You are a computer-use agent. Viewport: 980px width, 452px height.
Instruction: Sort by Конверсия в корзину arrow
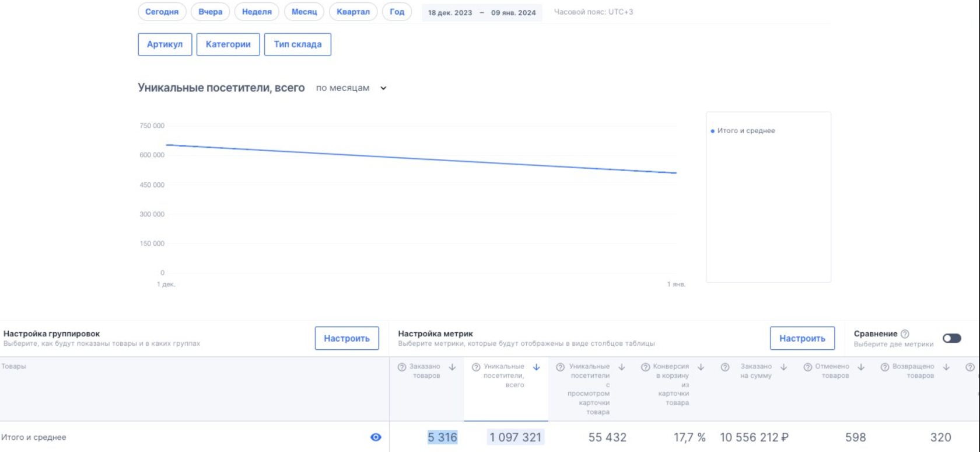(x=701, y=367)
